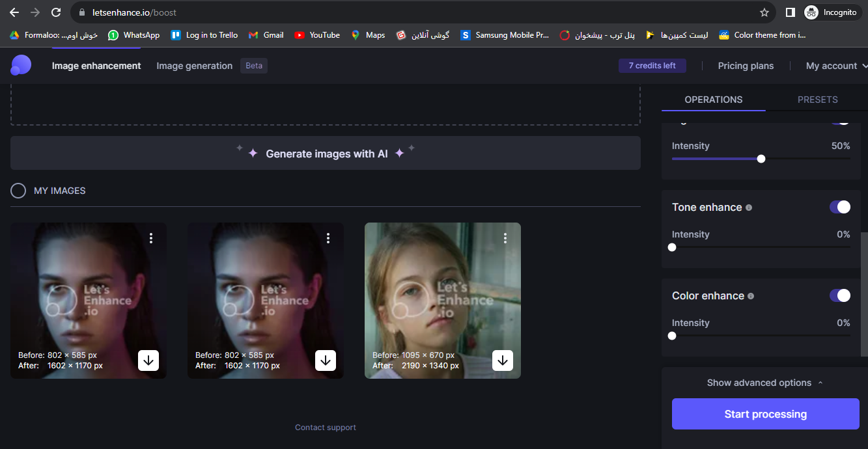Open the Image generation tab
The height and width of the screenshot is (449, 868).
pos(194,66)
